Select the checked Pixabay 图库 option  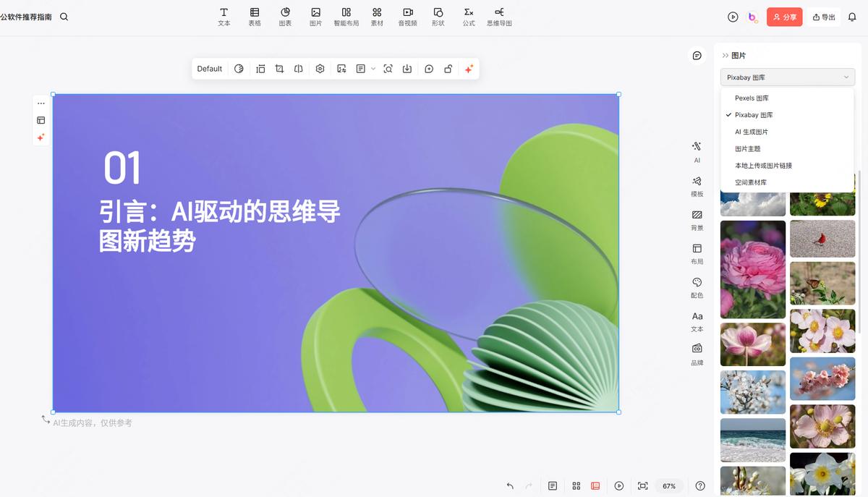(787, 115)
